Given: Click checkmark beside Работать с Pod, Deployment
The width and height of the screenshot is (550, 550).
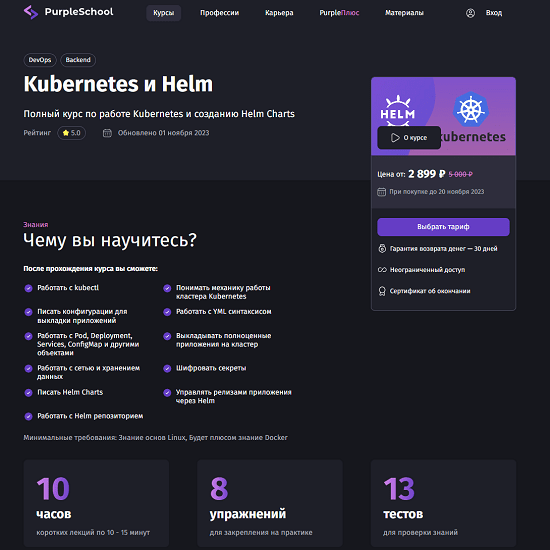Looking at the screenshot, I should [x=28, y=336].
